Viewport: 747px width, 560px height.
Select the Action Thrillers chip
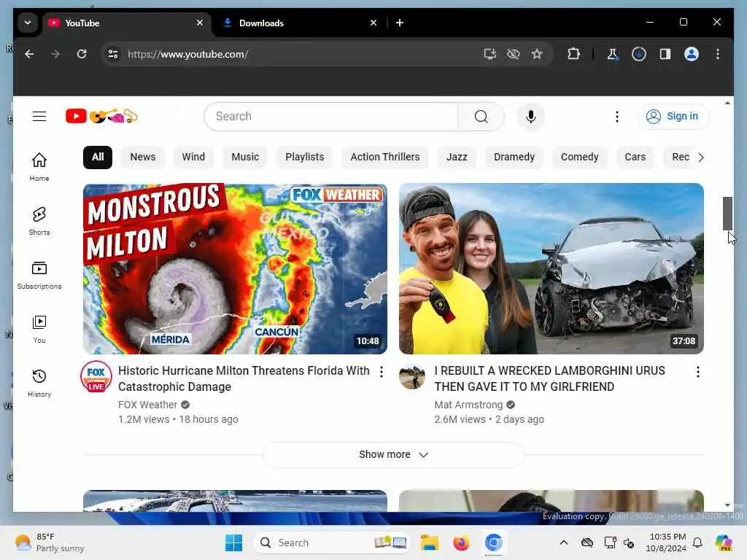[x=385, y=157]
